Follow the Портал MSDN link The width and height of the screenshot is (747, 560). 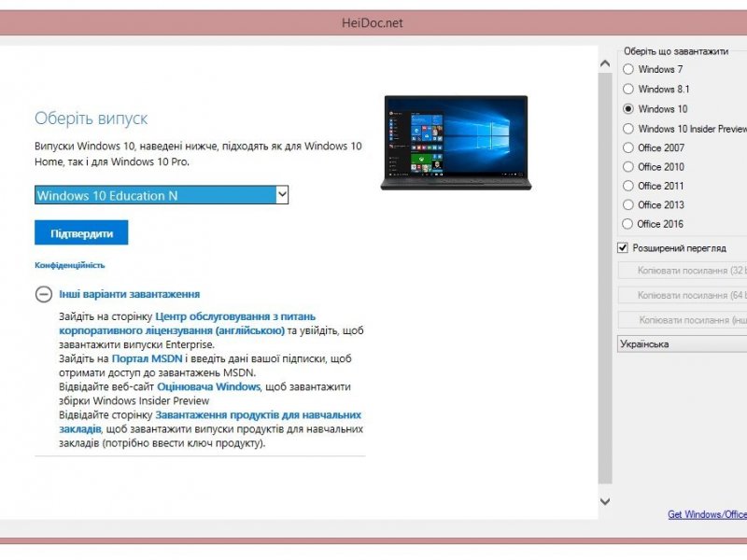147,358
